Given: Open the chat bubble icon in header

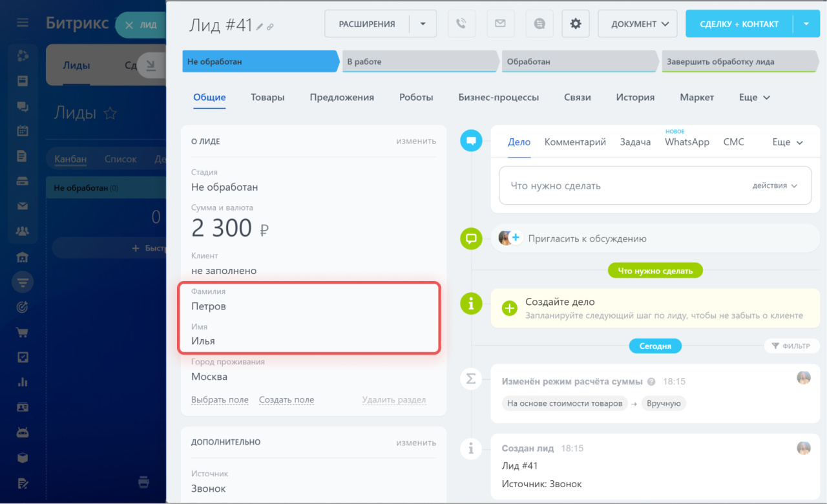Looking at the screenshot, I should click(x=539, y=24).
